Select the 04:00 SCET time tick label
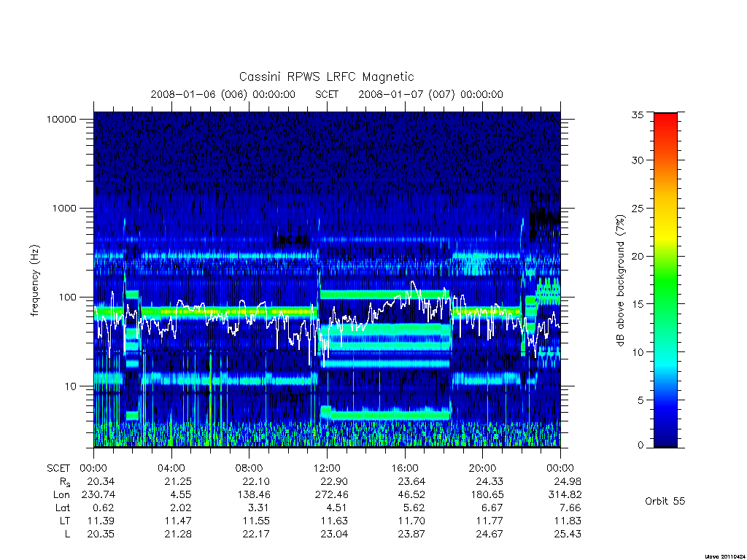The image size is (747, 560). click(x=171, y=468)
